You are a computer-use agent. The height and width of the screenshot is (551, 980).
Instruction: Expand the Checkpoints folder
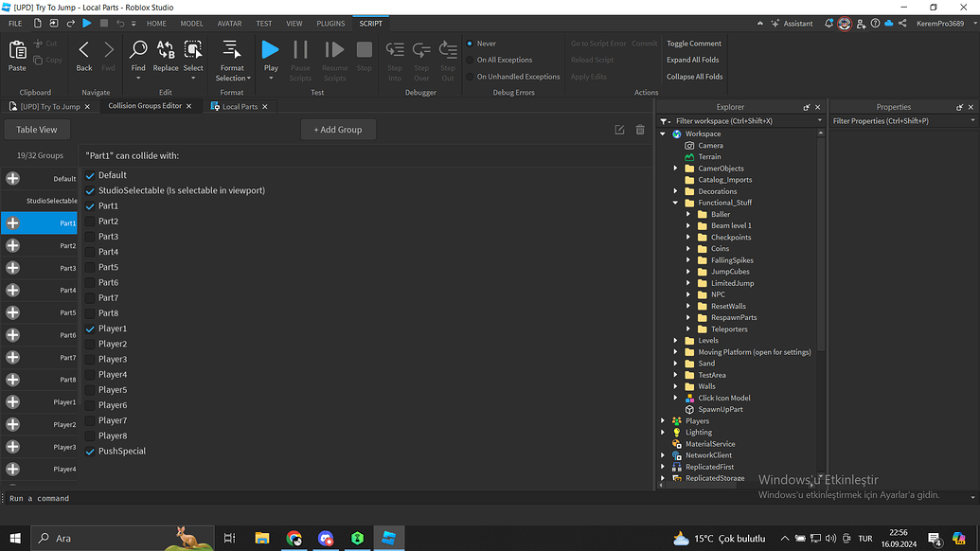tap(688, 238)
